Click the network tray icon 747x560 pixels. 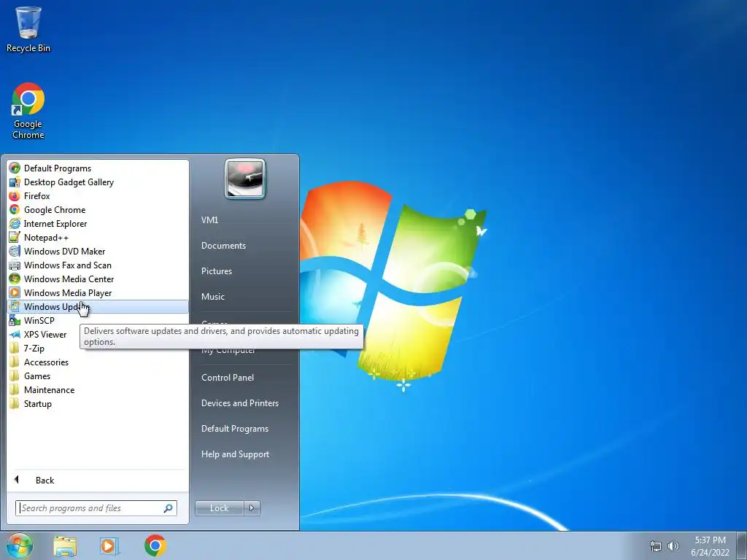point(656,546)
